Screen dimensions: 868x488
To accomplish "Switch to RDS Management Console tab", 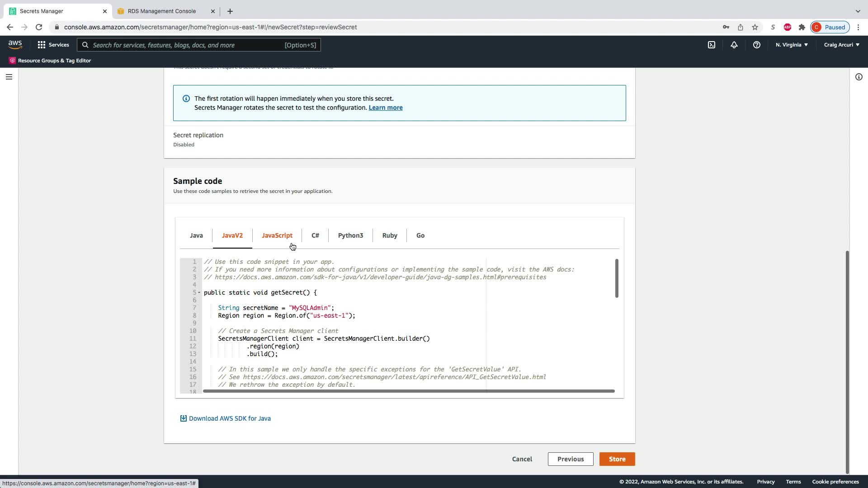I will click(x=161, y=11).
